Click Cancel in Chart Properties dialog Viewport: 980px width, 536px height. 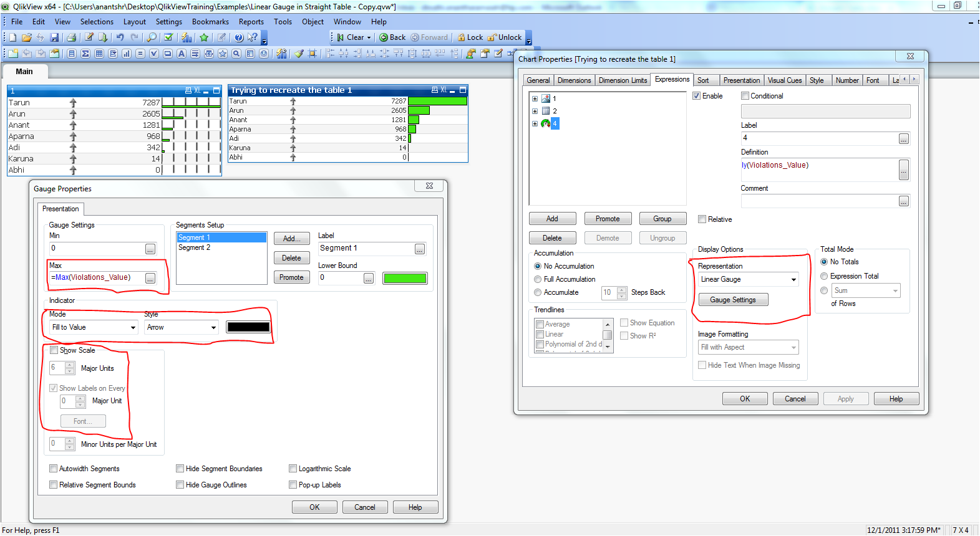795,399
